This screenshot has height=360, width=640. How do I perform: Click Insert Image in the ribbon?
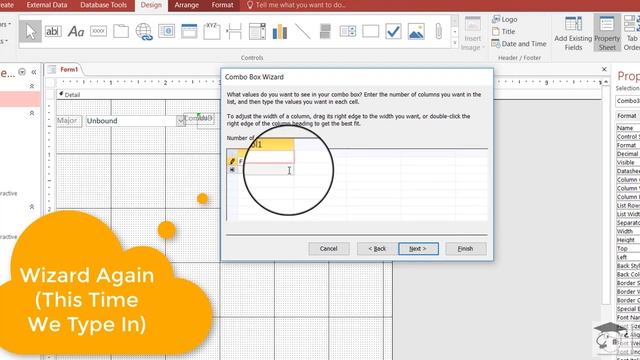coord(473,34)
